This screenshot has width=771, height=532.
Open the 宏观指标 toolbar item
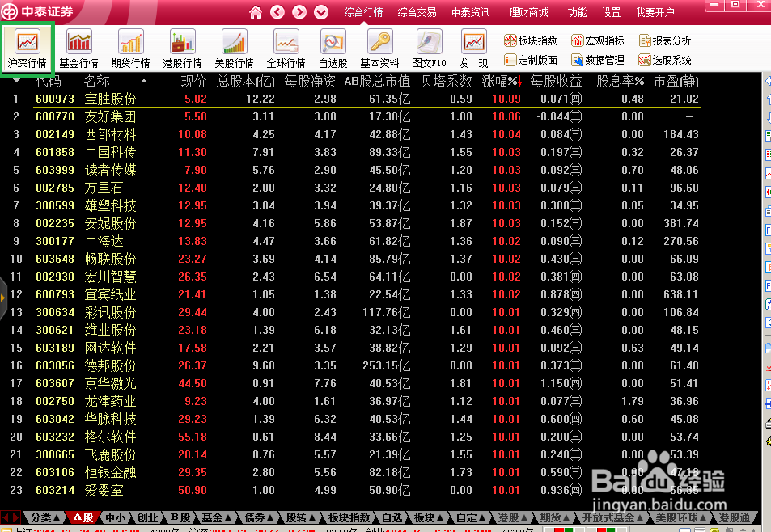[597, 40]
